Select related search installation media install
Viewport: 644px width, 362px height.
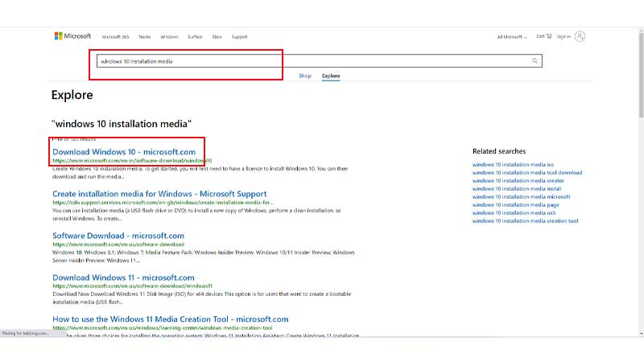[x=517, y=189]
